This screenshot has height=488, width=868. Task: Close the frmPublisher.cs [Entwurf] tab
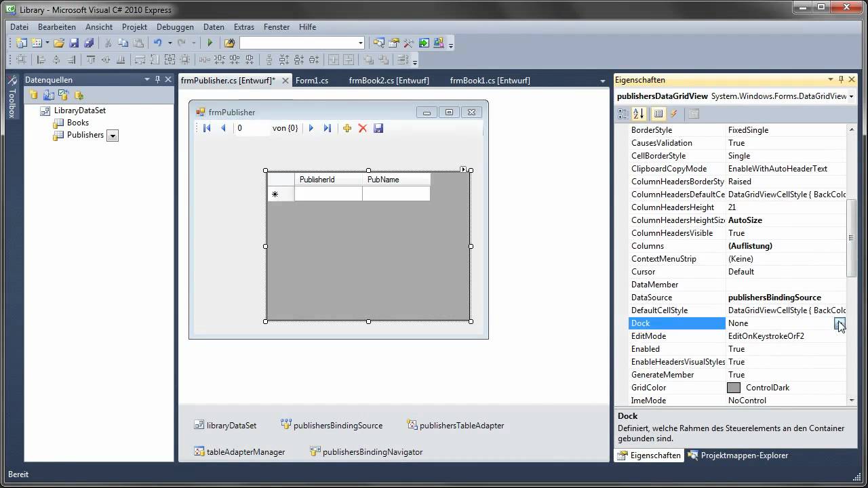tap(285, 81)
